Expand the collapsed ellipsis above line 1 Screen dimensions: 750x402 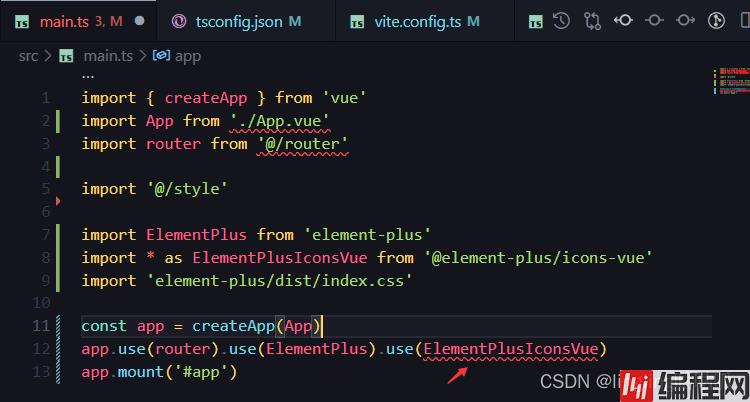(88, 75)
